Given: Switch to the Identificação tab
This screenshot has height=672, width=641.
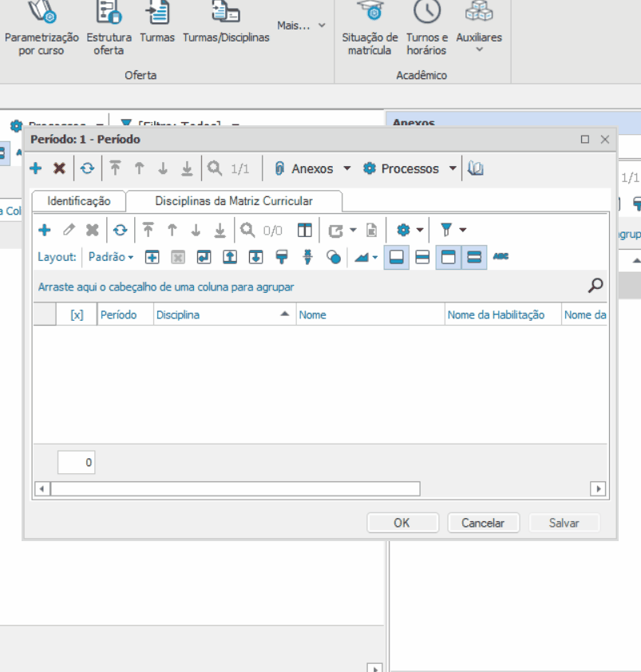Looking at the screenshot, I should [x=79, y=201].
